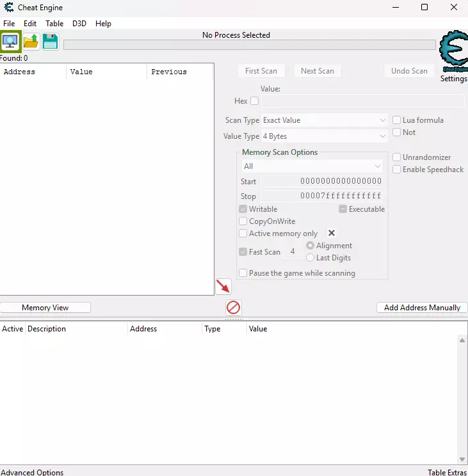The image size is (468, 476).
Task: Open the D3D menu
Action: click(x=79, y=24)
